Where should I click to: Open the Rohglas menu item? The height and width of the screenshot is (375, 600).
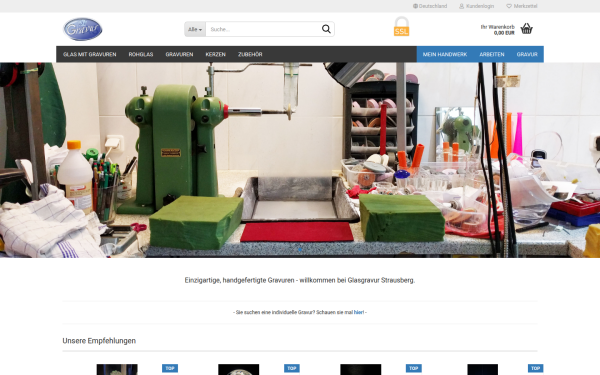coord(141,54)
